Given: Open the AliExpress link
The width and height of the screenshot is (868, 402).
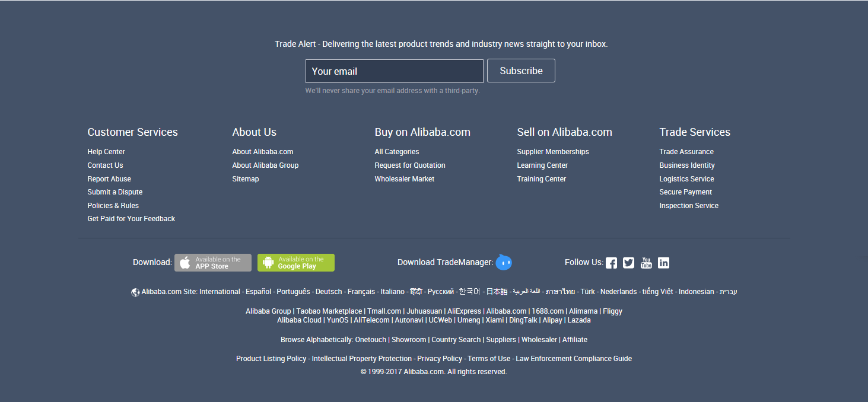Looking at the screenshot, I should coord(464,311).
